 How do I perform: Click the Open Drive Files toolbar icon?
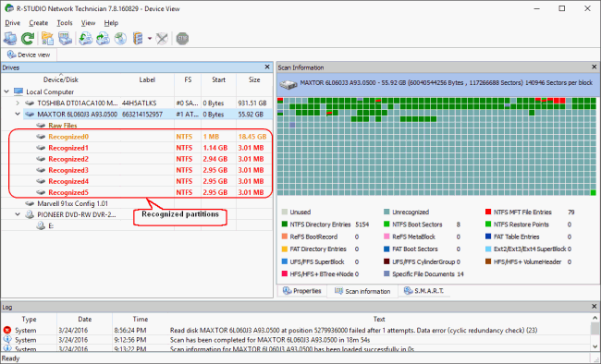tap(47, 39)
